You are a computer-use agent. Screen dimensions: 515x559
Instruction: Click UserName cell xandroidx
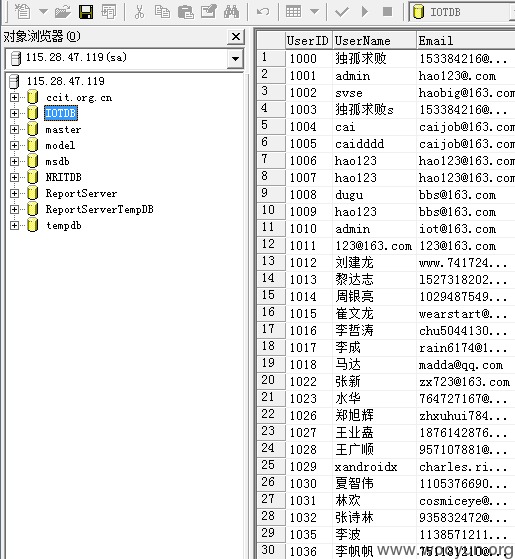[x=374, y=467]
